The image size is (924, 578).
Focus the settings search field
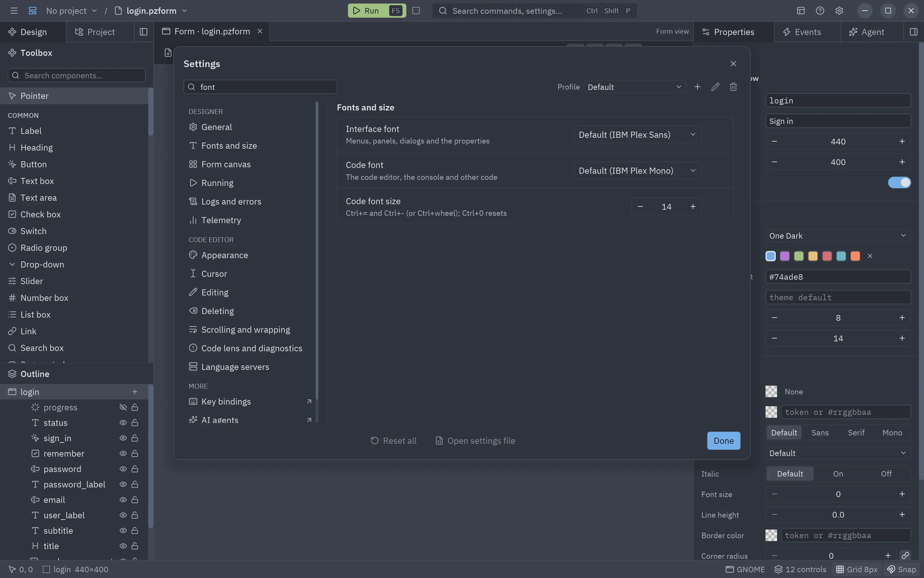point(261,87)
